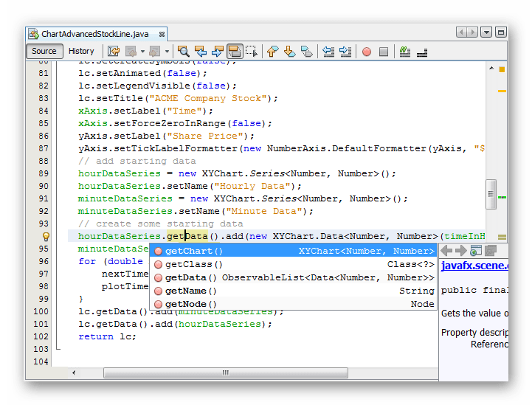Select getName() completion item
532x405 pixels.
point(293,291)
